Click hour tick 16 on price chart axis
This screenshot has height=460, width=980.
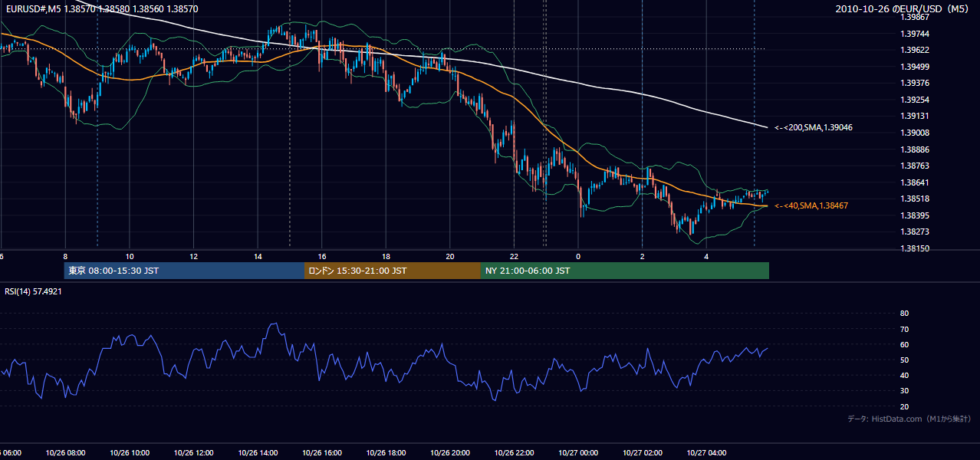322,257
